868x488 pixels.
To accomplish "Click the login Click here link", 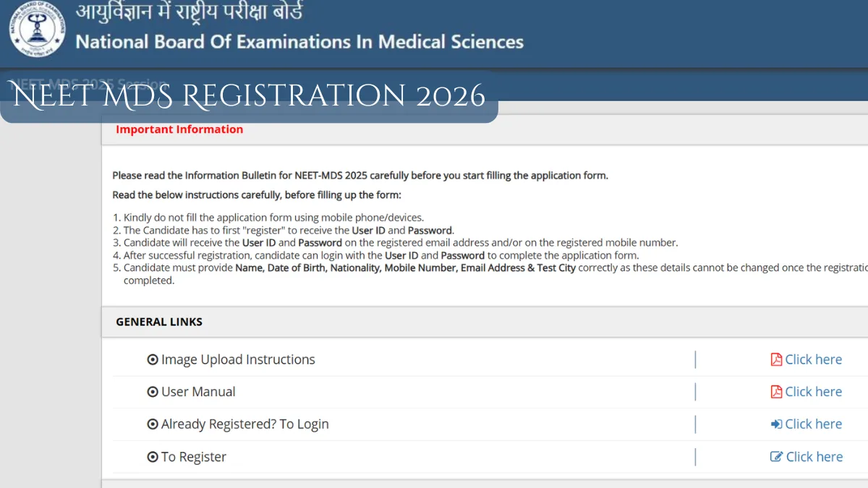I will (813, 424).
